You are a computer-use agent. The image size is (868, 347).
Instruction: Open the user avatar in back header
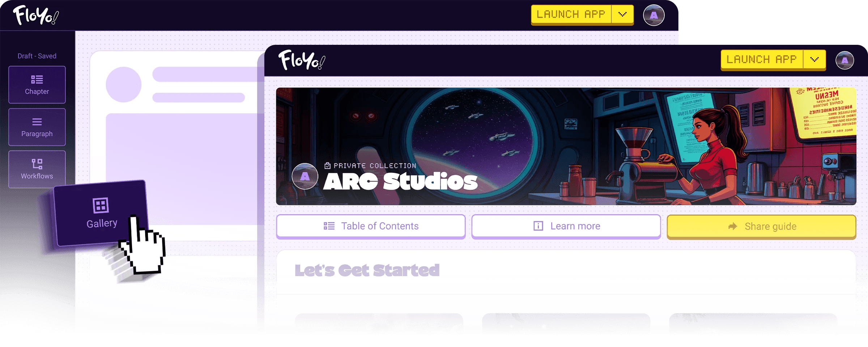(654, 15)
